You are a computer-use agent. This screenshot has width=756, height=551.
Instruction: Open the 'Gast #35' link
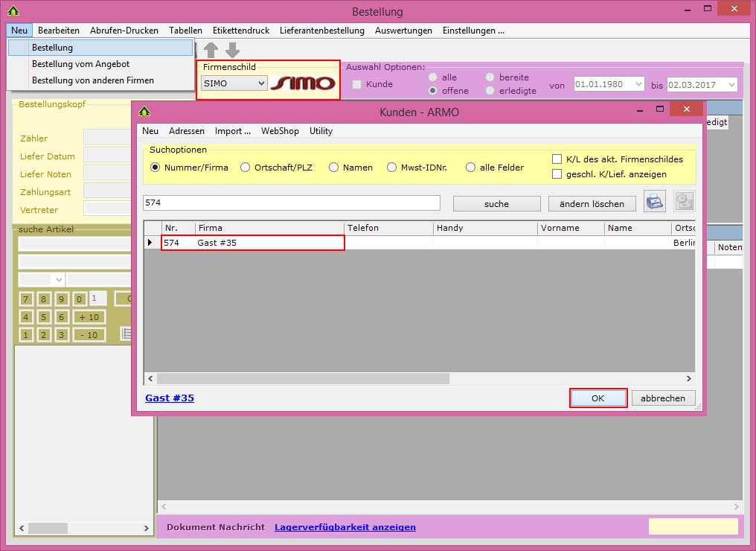pyautogui.click(x=170, y=398)
